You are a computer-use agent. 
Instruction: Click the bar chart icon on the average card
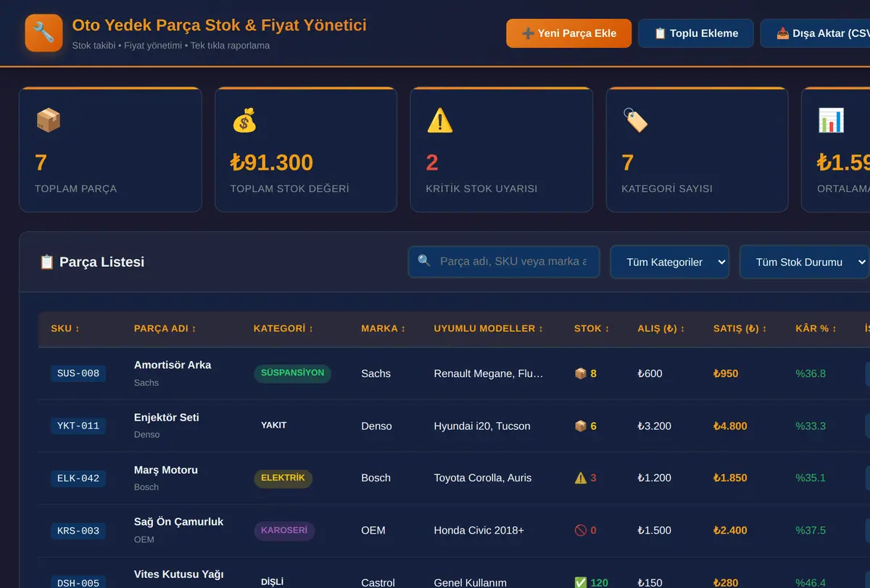click(x=831, y=120)
